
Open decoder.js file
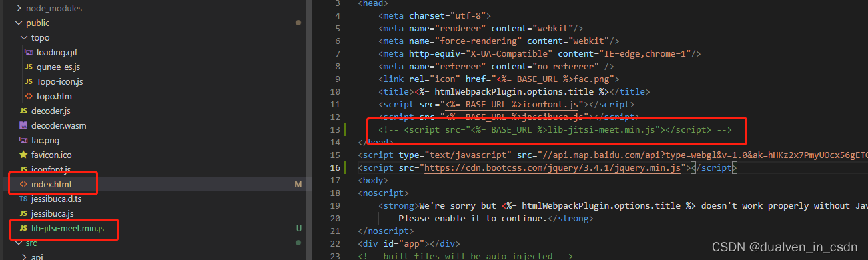coord(51,111)
